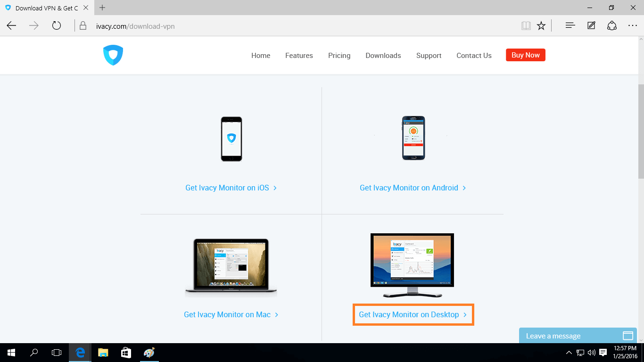This screenshot has width=644, height=362.
Task: Click the Edge icon on taskbar
Action: [80, 353]
